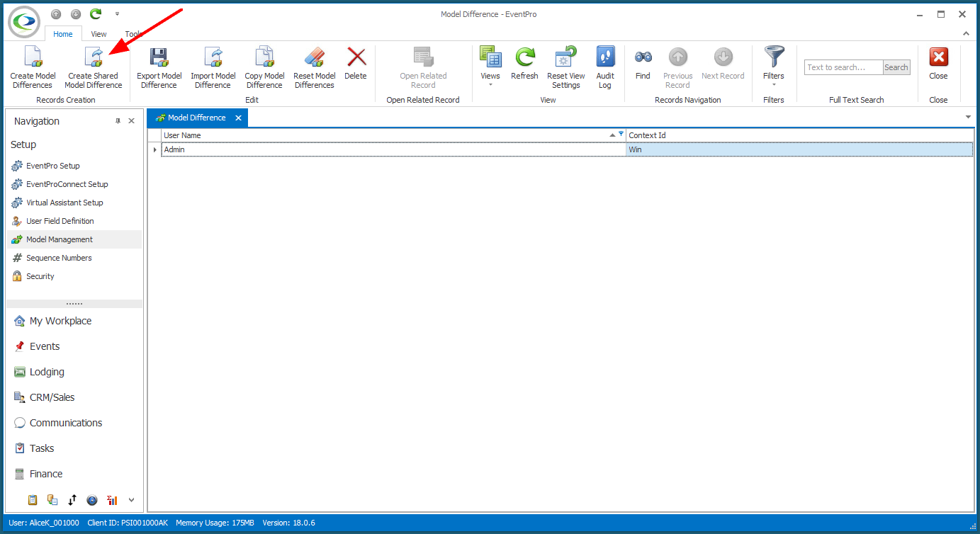980x534 pixels.
Task: Click the red Delete icon
Action: pos(356,57)
